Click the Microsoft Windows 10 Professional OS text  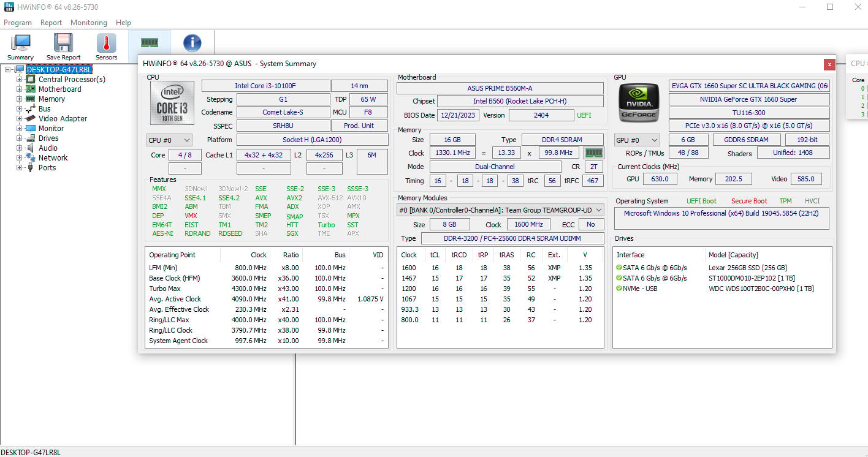pyautogui.click(x=721, y=213)
